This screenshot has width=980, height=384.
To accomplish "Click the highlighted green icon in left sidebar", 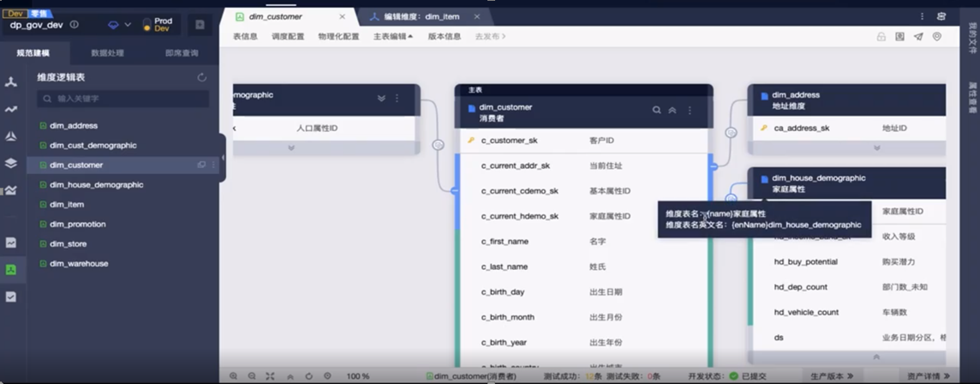I will coord(10,270).
